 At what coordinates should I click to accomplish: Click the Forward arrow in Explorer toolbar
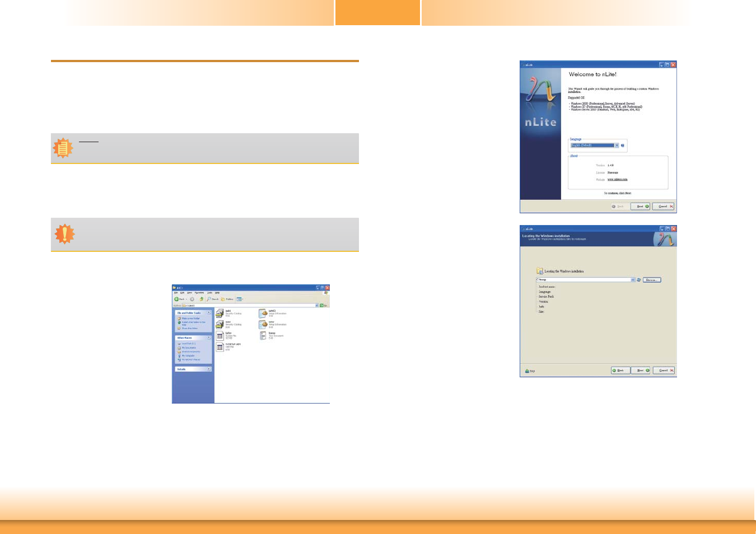[192, 299]
